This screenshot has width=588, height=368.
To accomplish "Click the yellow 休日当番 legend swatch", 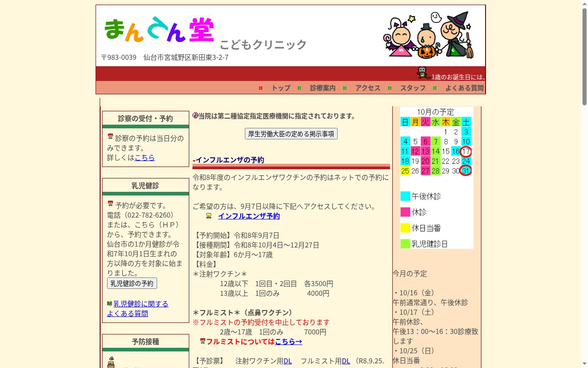I will 405,228.
